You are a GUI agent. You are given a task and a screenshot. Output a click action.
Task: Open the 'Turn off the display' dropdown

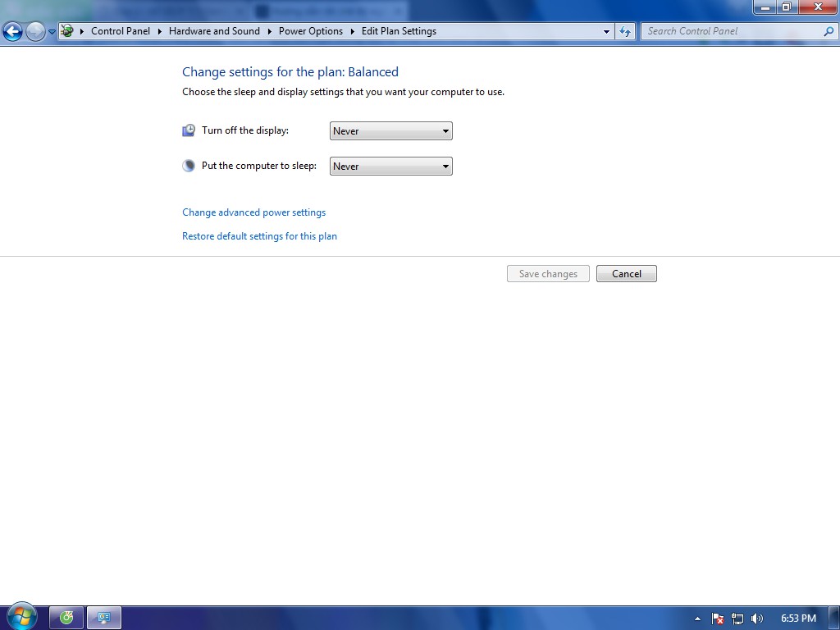pos(390,131)
